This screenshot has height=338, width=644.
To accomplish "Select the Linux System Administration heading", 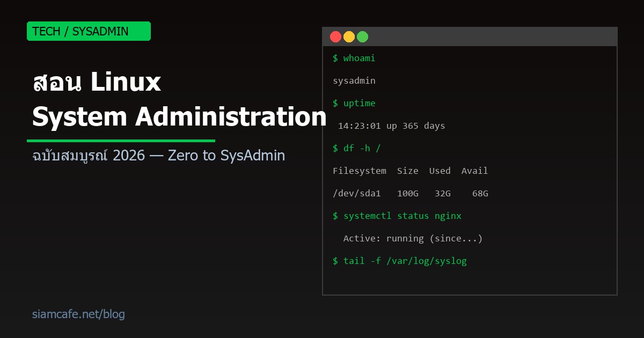I will [177, 99].
